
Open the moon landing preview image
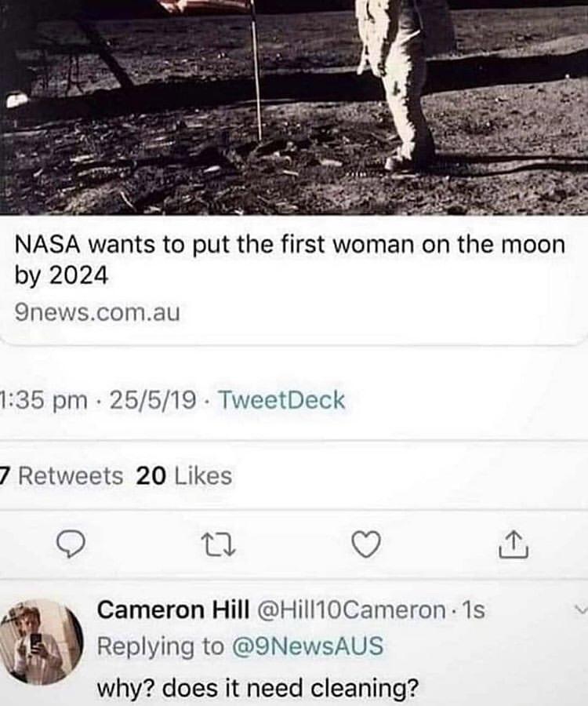pos(294,107)
